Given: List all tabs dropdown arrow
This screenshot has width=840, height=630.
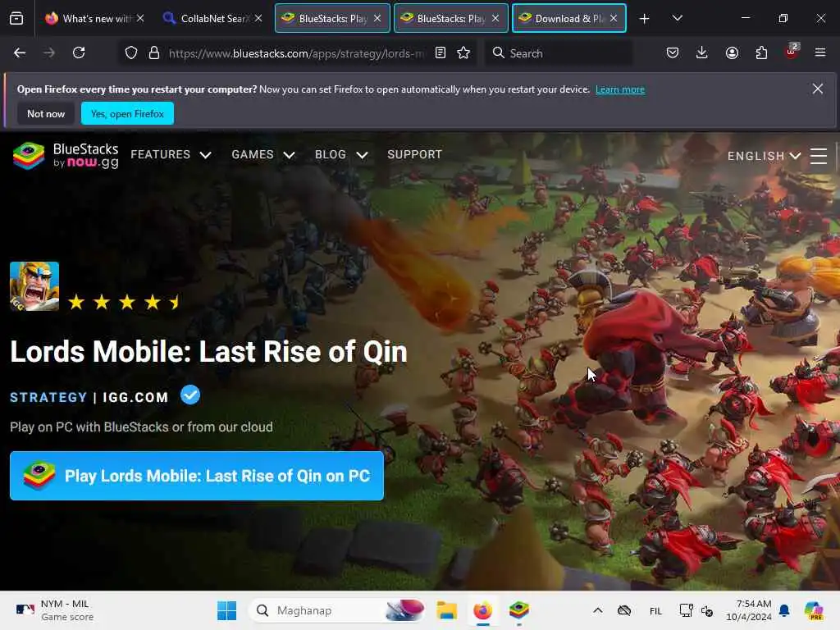Looking at the screenshot, I should pyautogui.click(x=678, y=18).
